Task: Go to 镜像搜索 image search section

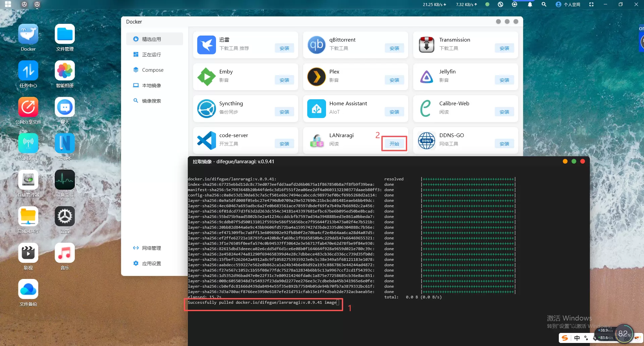Action: coord(151,101)
